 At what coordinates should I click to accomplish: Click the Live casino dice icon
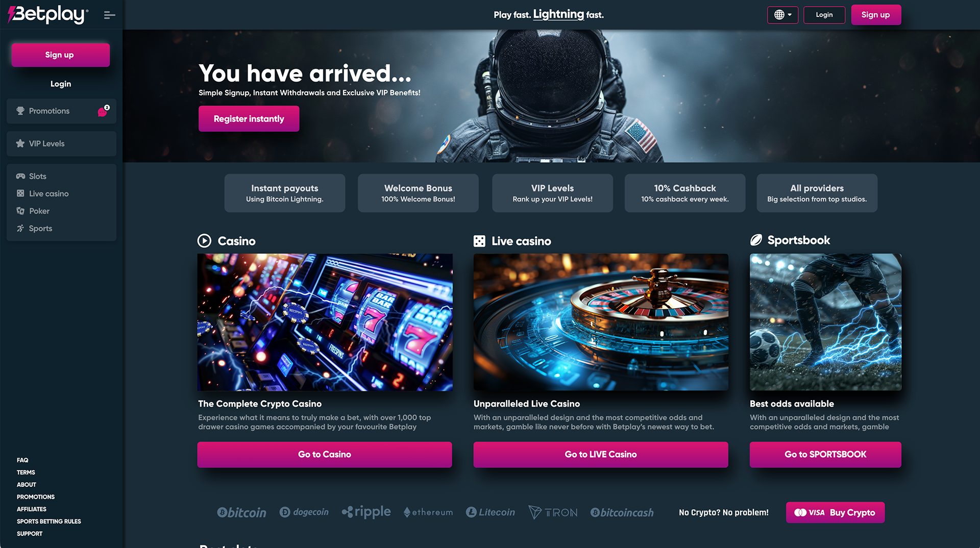pos(479,241)
